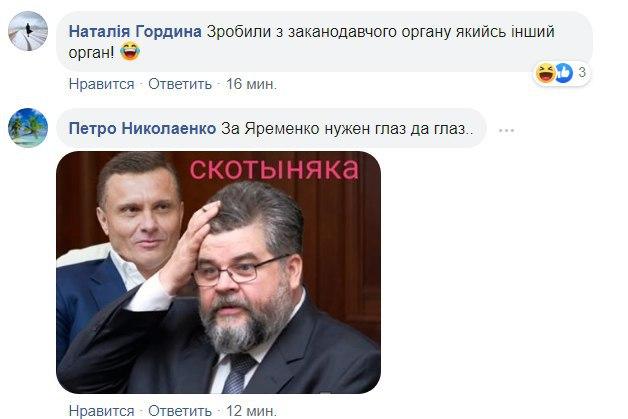Open Петро Николаенко's palm tree avatar

(x=28, y=128)
